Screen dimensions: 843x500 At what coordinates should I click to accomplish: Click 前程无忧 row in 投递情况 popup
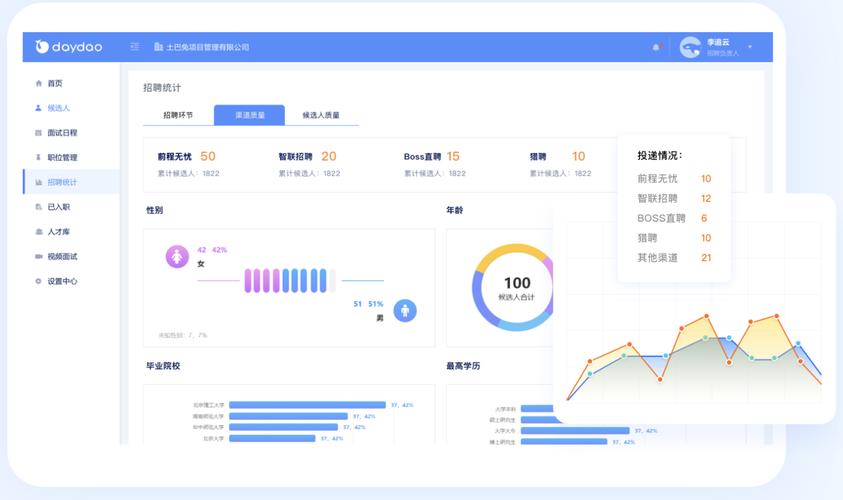pos(674,178)
